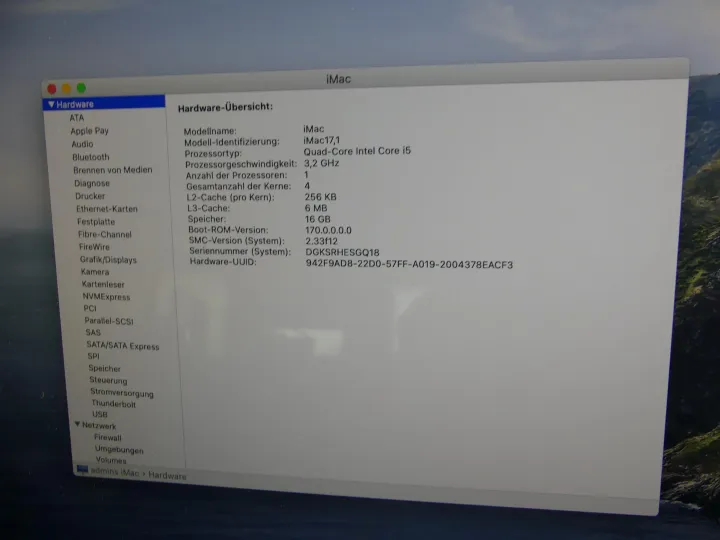Viewport: 720px width, 540px height.
Task: Open SATA/SATA Express details
Action: coord(123,346)
